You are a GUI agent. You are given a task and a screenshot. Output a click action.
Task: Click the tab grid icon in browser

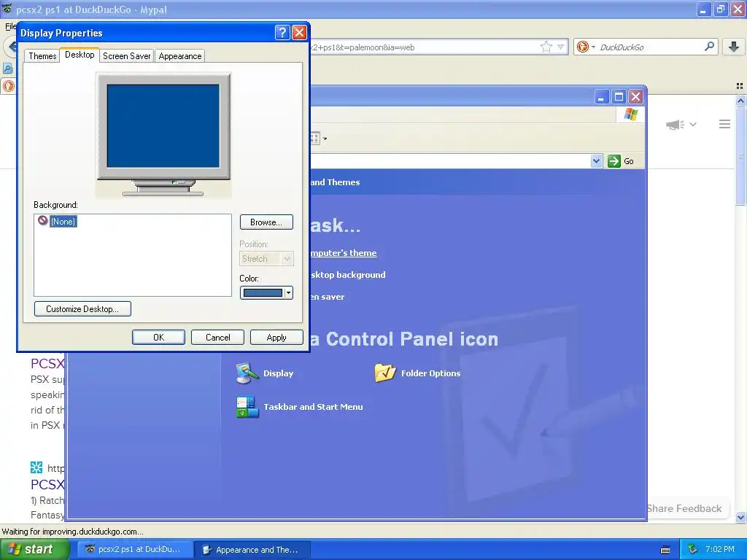[x=740, y=86]
